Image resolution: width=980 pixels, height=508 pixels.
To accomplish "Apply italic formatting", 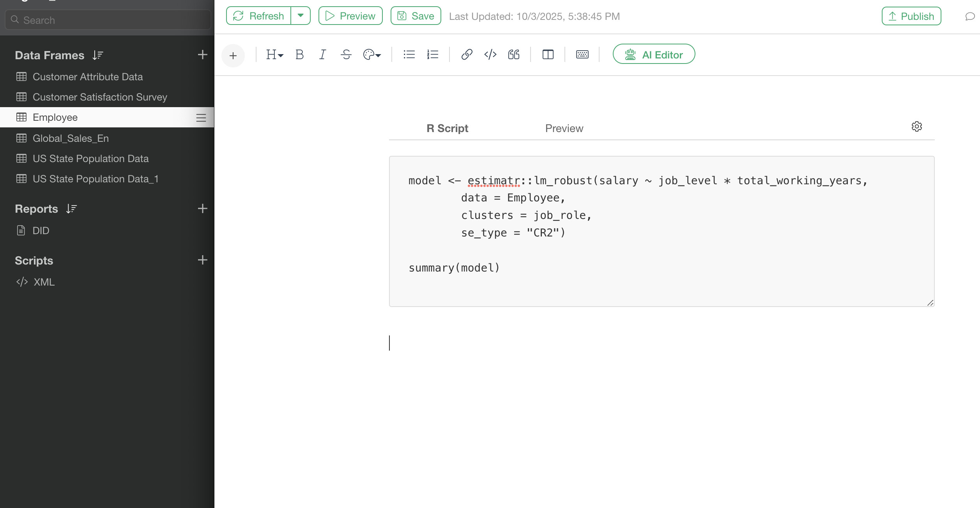I will 322,55.
